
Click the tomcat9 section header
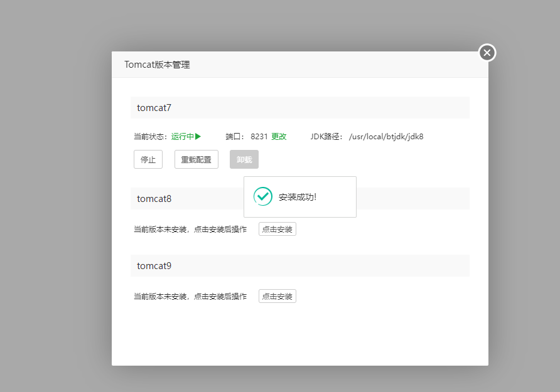300,265
